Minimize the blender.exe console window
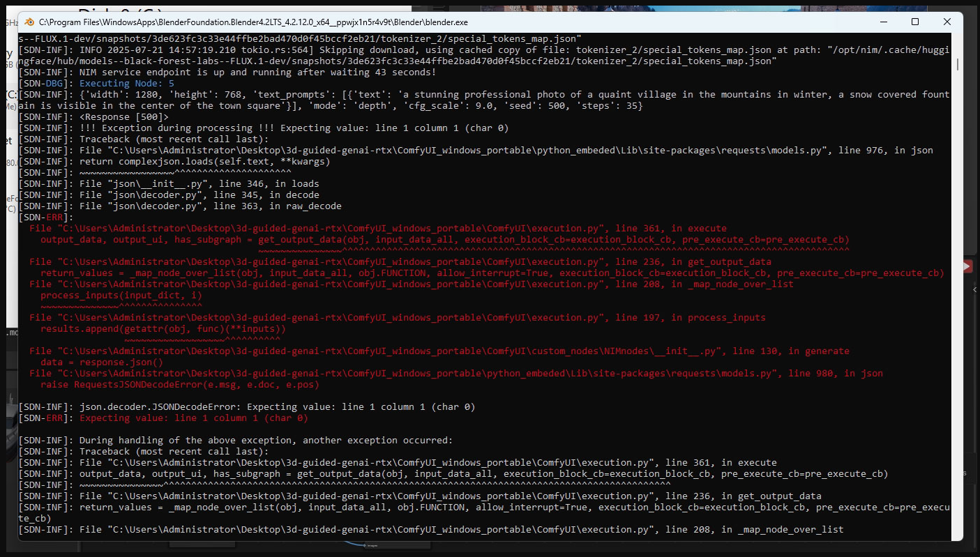This screenshot has width=980, height=557. [x=882, y=22]
